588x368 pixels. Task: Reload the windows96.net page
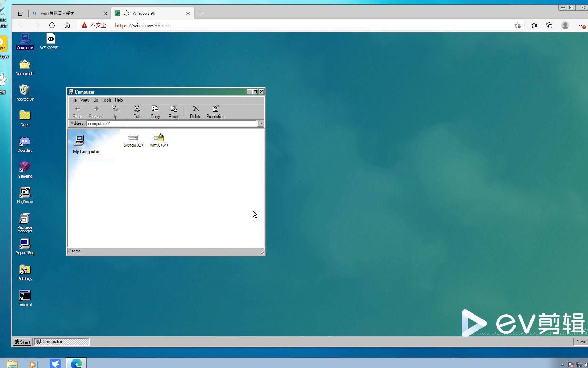pos(52,25)
